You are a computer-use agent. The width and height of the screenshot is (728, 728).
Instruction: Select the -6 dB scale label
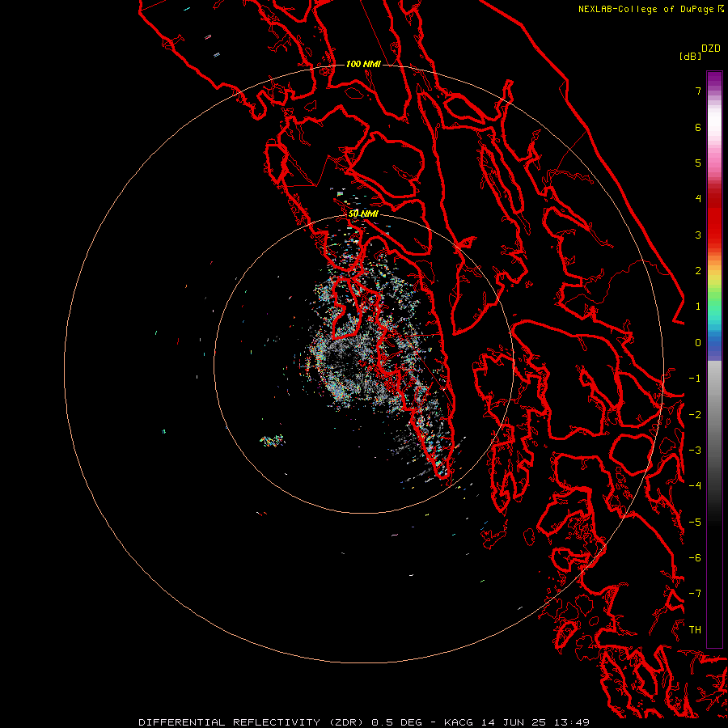695,558
